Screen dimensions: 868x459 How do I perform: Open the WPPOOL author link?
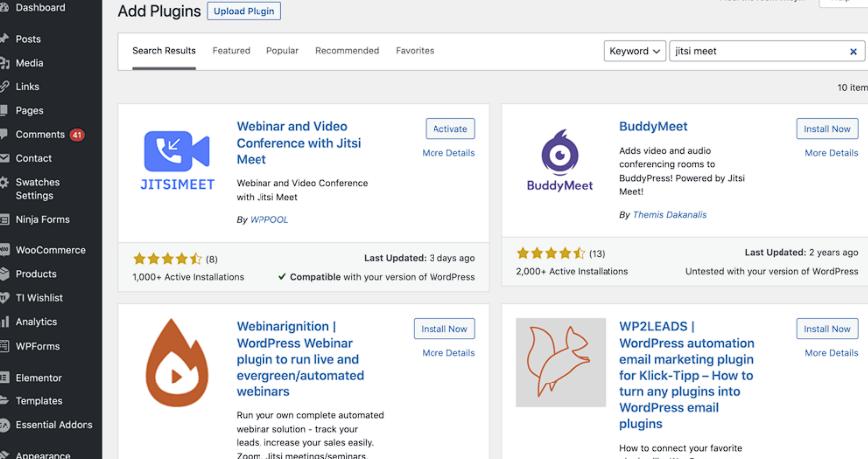(269, 220)
